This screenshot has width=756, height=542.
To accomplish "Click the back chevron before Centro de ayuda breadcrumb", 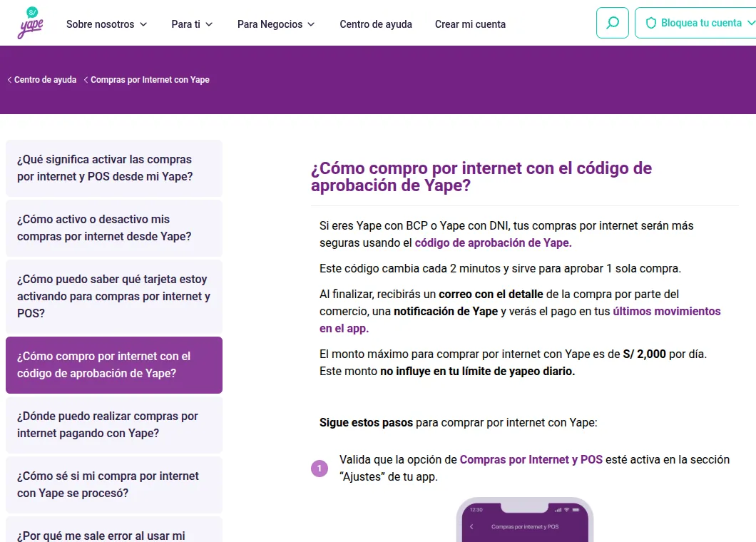I will click(10, 80).
